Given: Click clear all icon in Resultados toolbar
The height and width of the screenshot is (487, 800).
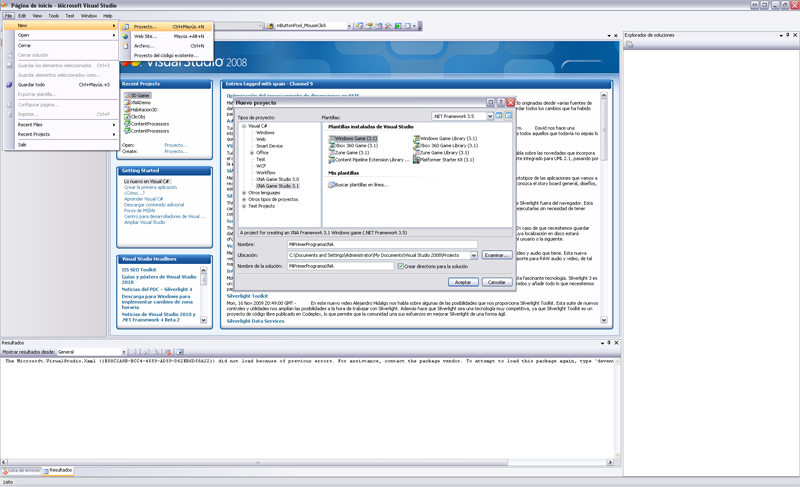Looking at the screenshot, I should (x=168, y=352).
